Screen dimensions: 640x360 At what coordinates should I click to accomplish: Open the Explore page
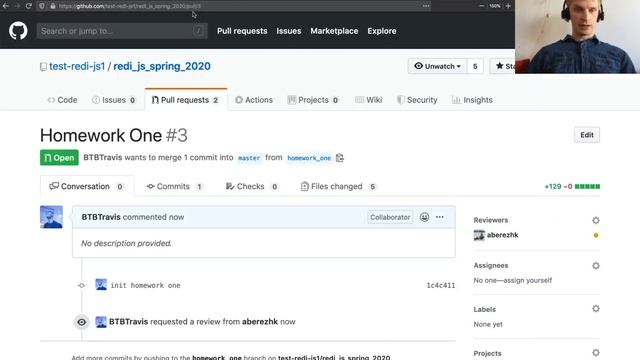[x=382, y=31]
